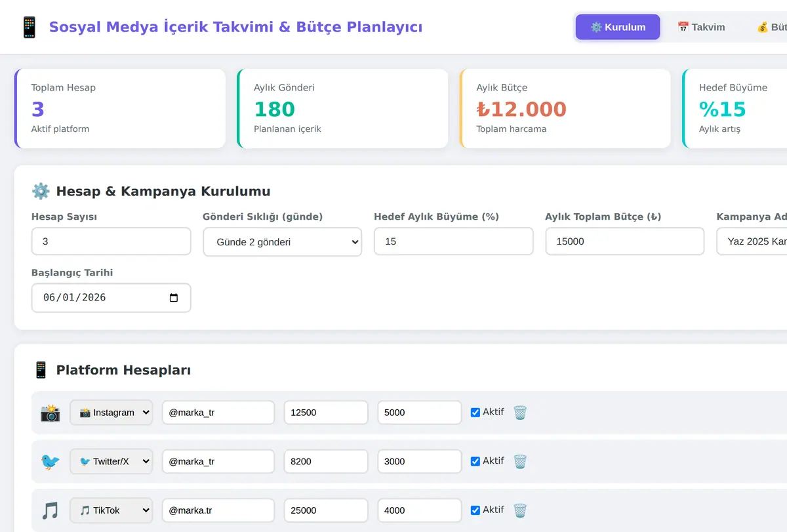Click the 180 planned posts value
The height and width of the screenshot is (532, 787).
tap(275, 109)
